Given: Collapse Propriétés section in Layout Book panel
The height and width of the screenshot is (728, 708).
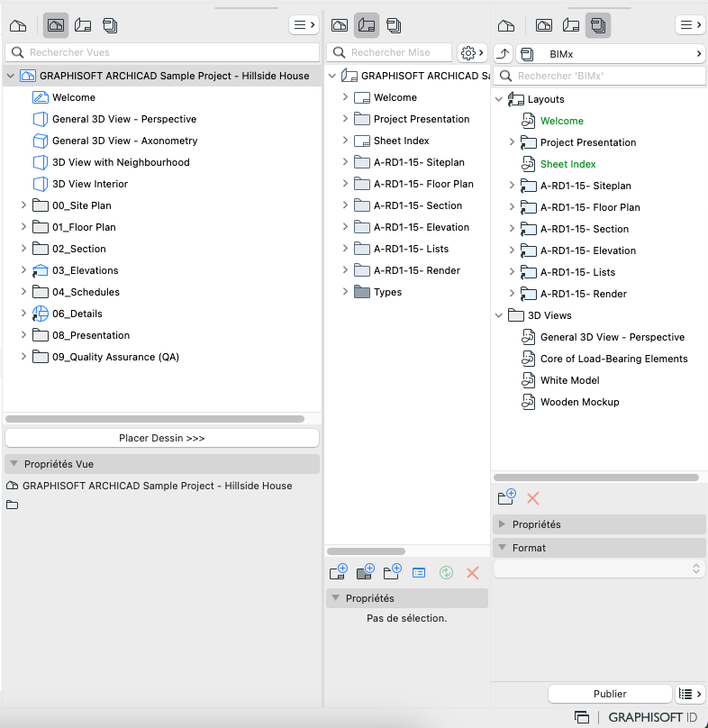Looking at the screenshot, I should [336, 597].
